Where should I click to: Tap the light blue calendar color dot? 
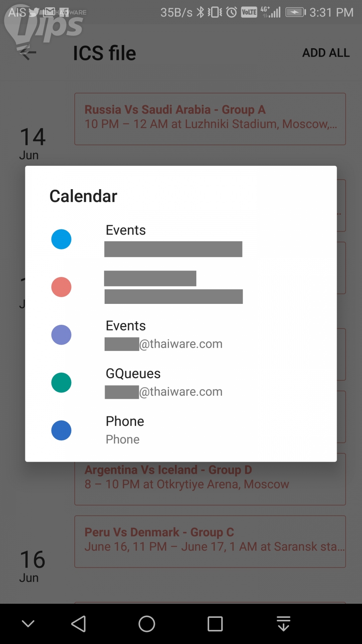click(62, 239)
